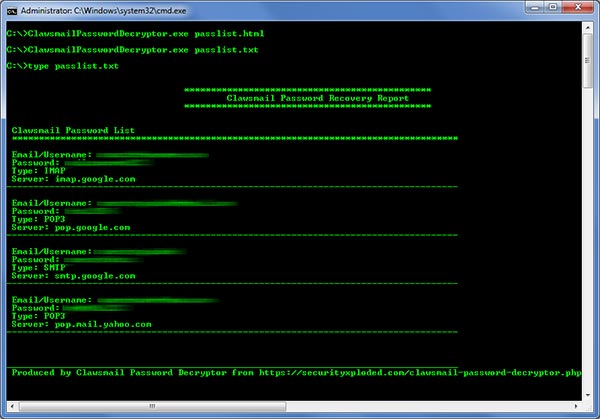Click the Password line above 'Type: SMTP'
The height and width of the screenshot is (419, 600).
pyautogui.click(x=78, y=259)
